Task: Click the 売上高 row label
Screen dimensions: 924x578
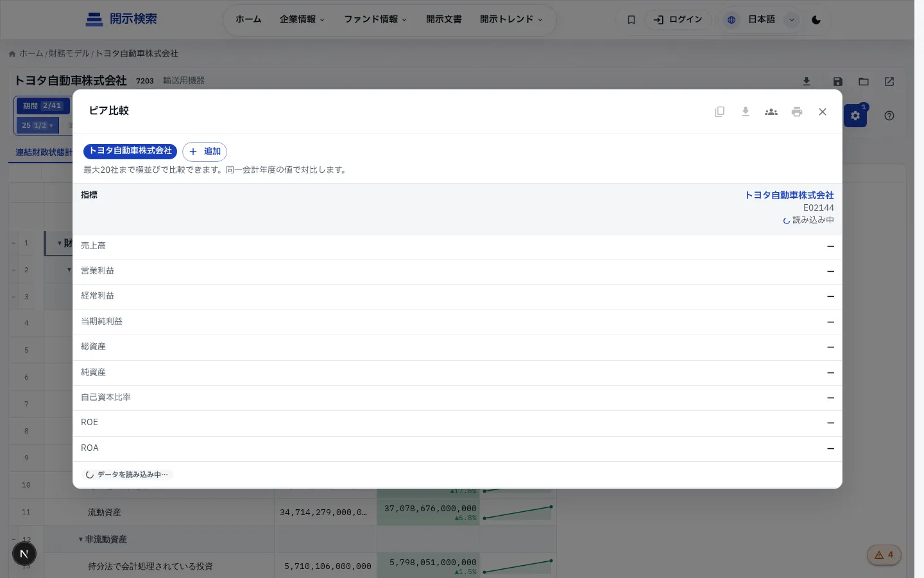Action: (94, 246)
